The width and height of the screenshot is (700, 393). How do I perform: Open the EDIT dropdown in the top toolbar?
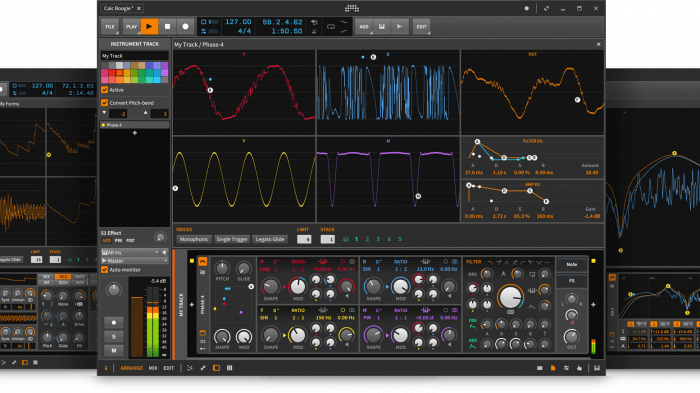pos(421,27)
